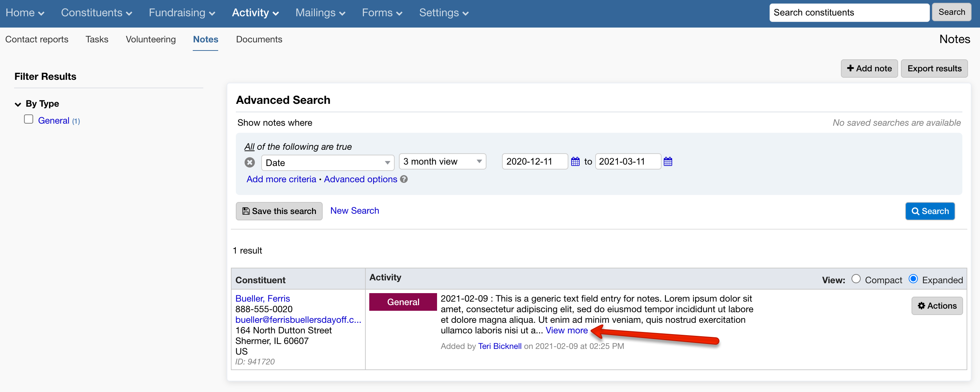Click Save this search disk button
Image resolution: width=980 pixels, height=392 pixels.
tap(279, 211)
